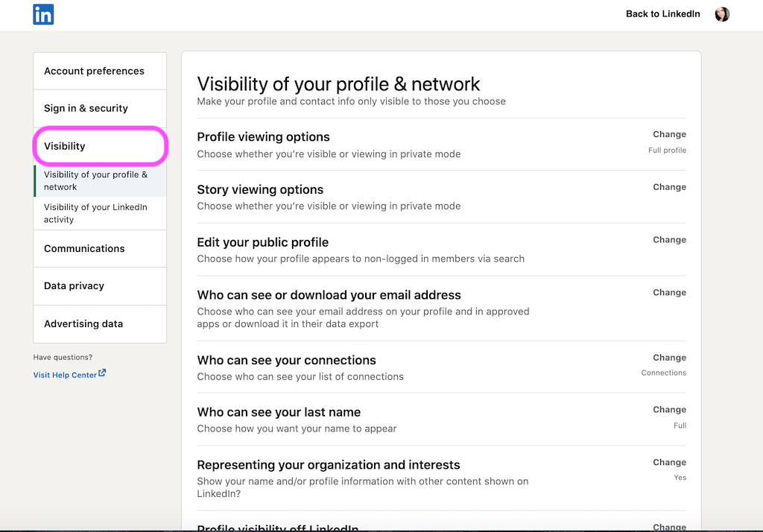Open Data privacy section
Image resolution: width=763 pixels, height=532 pixels.
click(100, 285)
